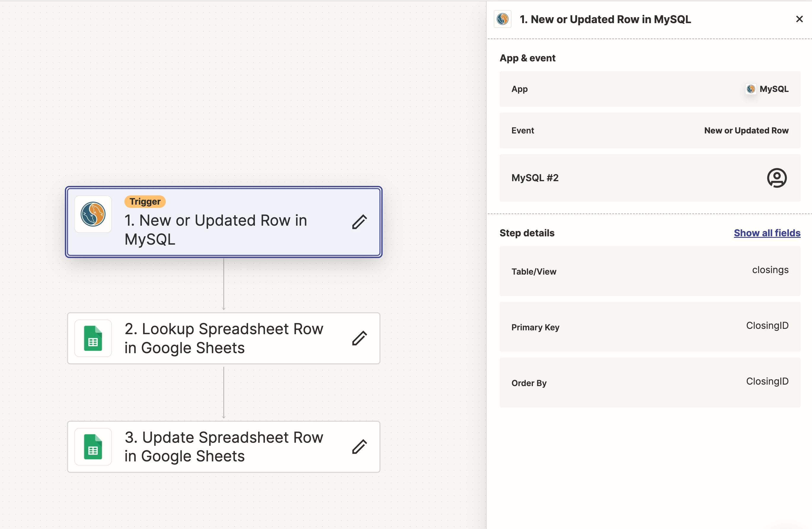Image resolution: width=812 pixels, height=529 pixels.
Task: Click the small MySQL icon in the App row
Action: pyautogui.click(x=750, y=89)
